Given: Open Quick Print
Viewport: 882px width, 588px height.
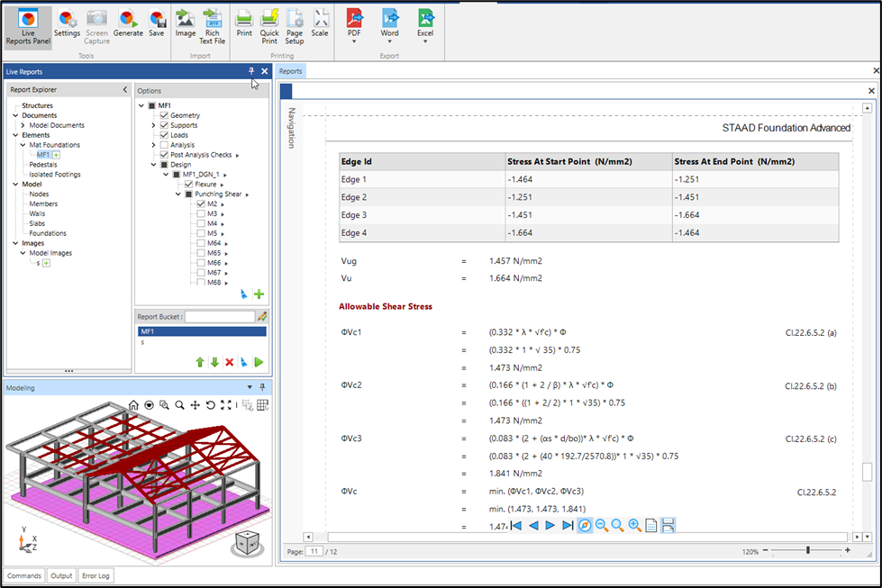Looking at the screenshot, I should (269, 23).
